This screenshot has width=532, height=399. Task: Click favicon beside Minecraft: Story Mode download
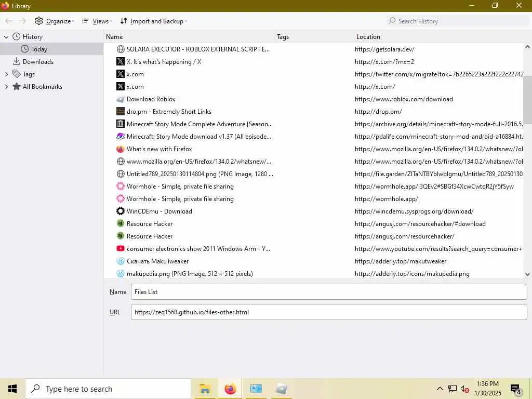[121, 137]
